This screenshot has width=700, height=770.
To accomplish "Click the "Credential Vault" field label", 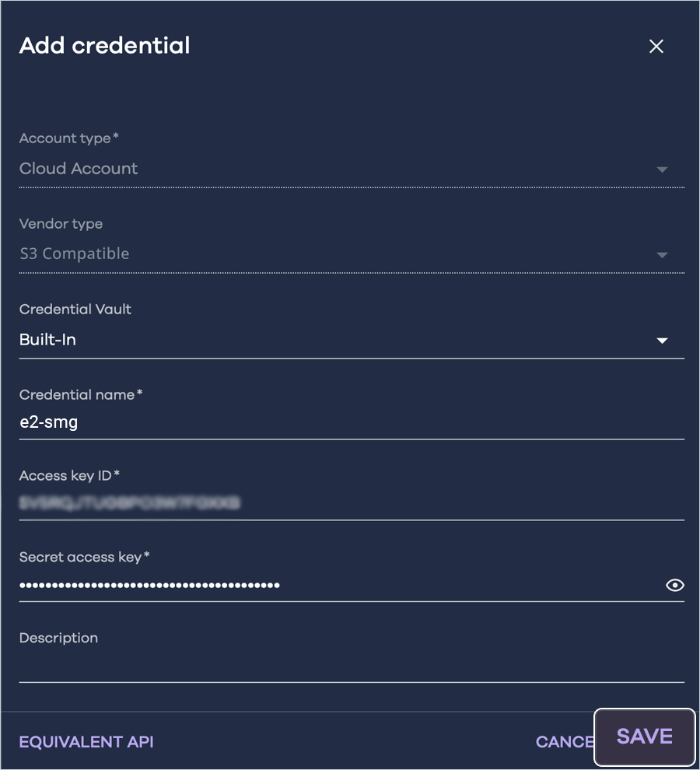I will point(75,309).
